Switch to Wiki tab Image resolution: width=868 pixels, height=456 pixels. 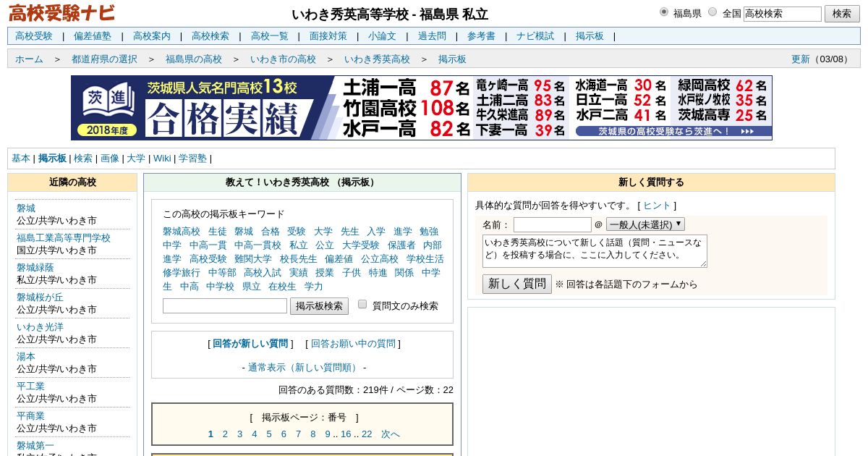[162, 159]
